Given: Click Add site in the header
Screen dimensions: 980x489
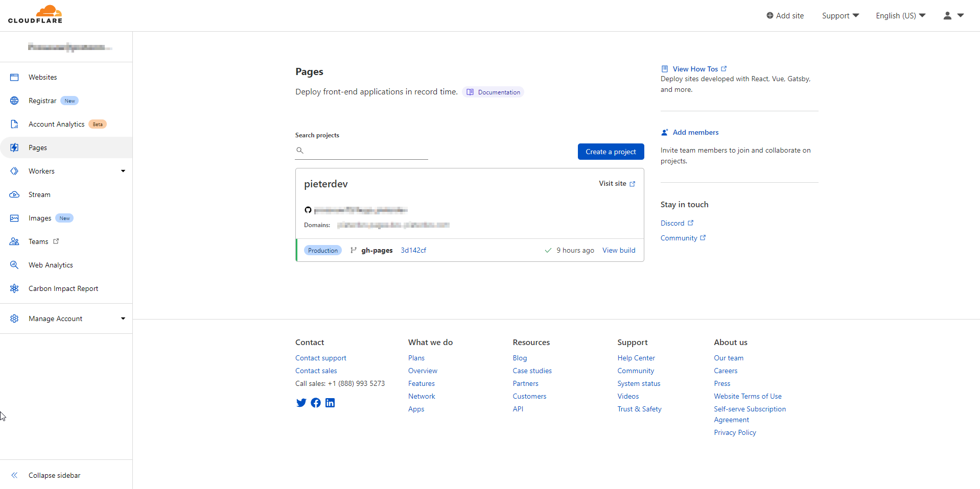Looking at the screenshot, I should click(785, 16).
